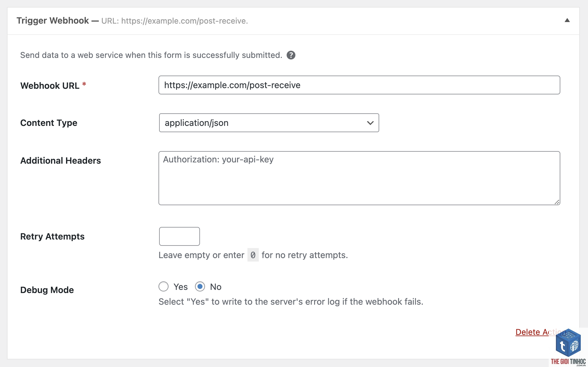
Task: Collapse the Trigger Webhook panel arrow
Action: (x=567, y=20)
